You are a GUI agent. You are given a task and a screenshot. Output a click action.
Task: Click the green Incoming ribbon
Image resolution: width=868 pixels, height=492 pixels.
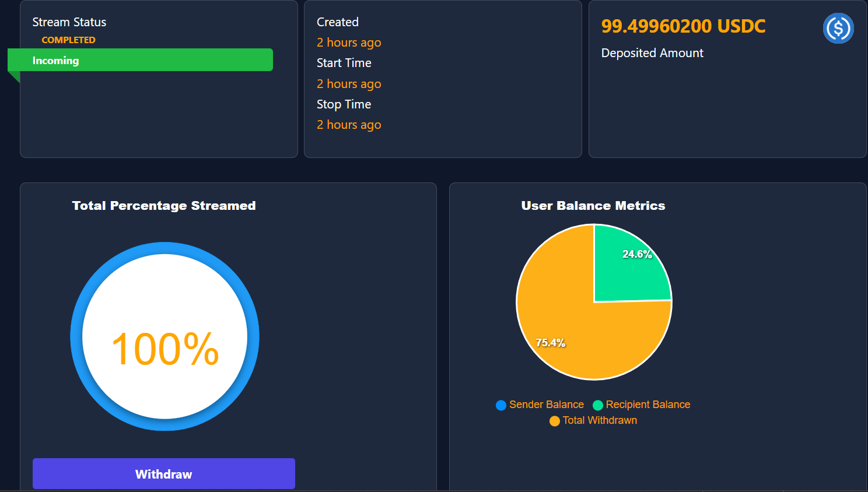140,60
